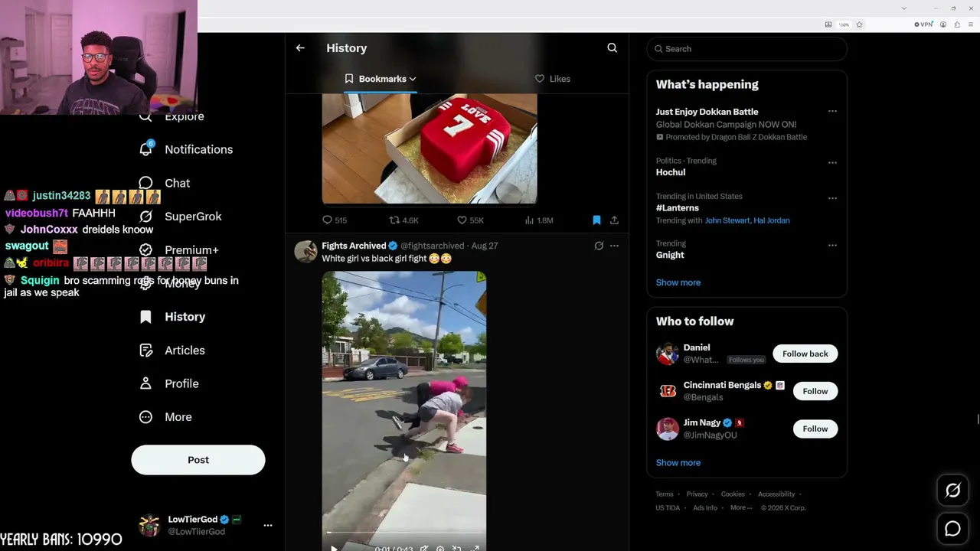Open the browser account profile icon
The height and width of the screenshot is (551, 980).
(x=943, y=24)
